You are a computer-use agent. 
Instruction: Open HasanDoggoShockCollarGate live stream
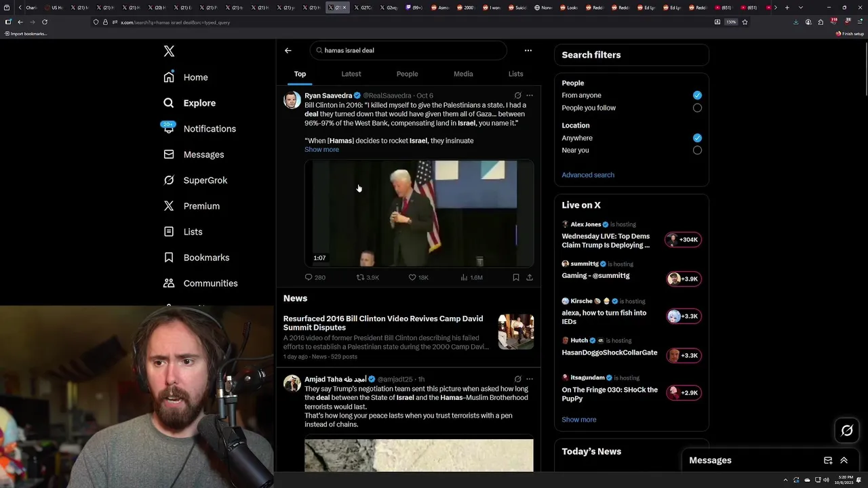(x=610, y=352)
